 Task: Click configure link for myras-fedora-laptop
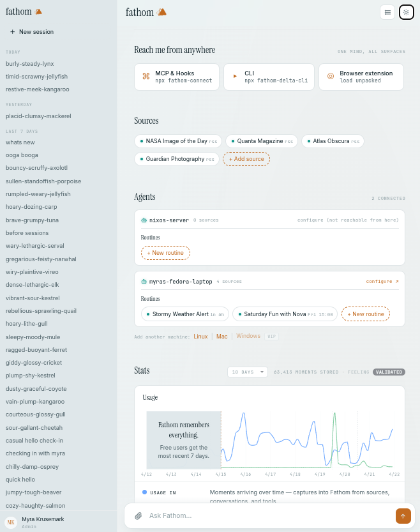[x=382, y=282]
